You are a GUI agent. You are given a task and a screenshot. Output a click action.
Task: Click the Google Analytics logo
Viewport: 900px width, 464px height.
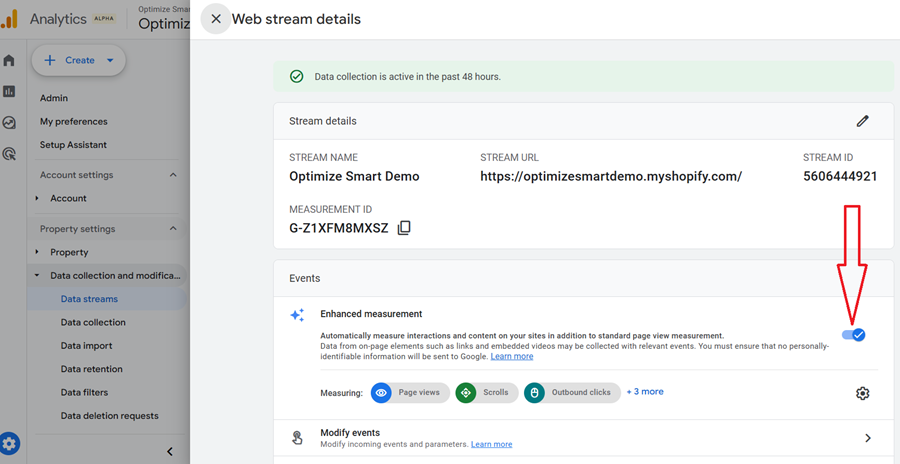point(9,19)
